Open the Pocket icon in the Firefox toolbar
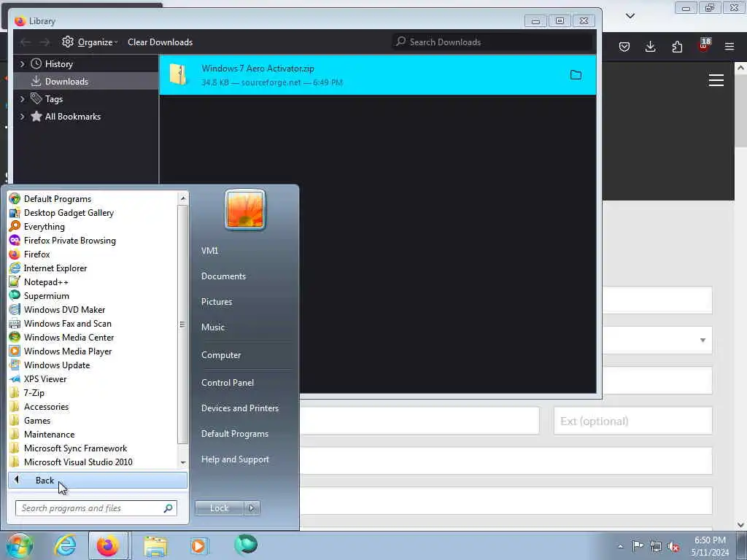The image size is (747, 560). 624,47
